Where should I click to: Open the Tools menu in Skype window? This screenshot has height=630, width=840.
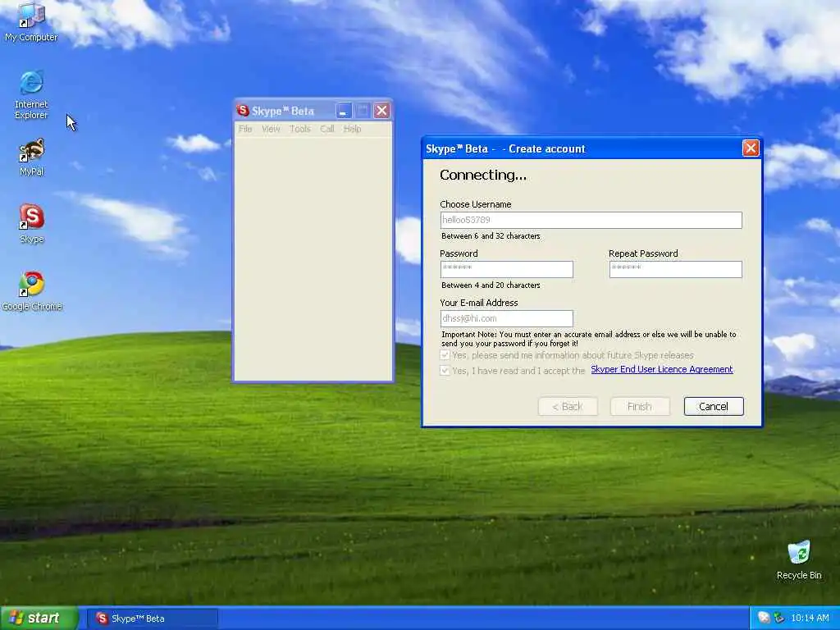coord(300,129)
